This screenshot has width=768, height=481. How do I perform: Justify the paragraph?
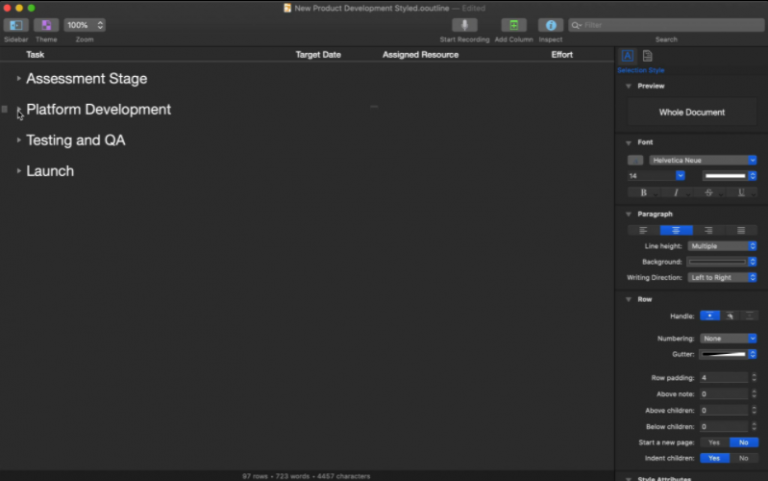[x=741, y=230]
